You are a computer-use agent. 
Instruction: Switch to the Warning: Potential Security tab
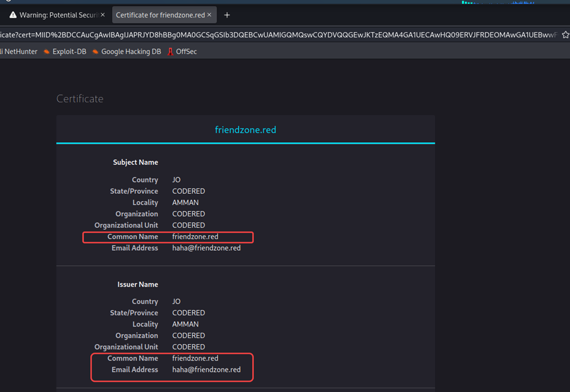(x=55, y=15)
